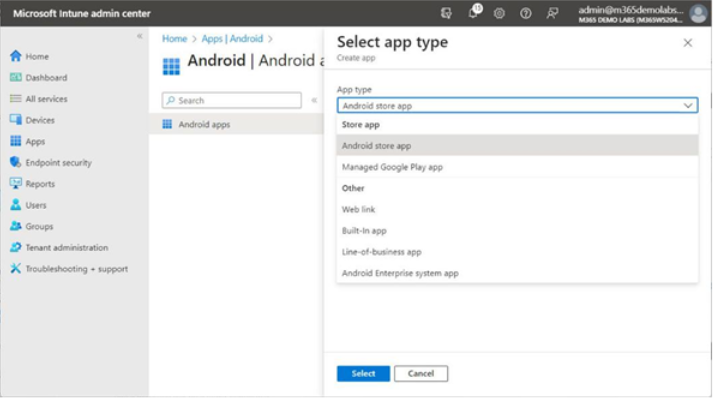The image size is (713, 400).
Task: Go to Devices in the sidebar
Action: click(32, 120)
